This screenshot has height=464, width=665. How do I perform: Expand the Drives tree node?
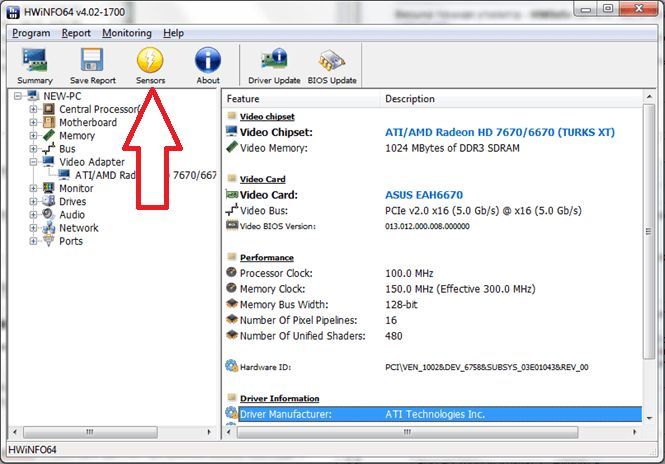click(x=33, y=201)
